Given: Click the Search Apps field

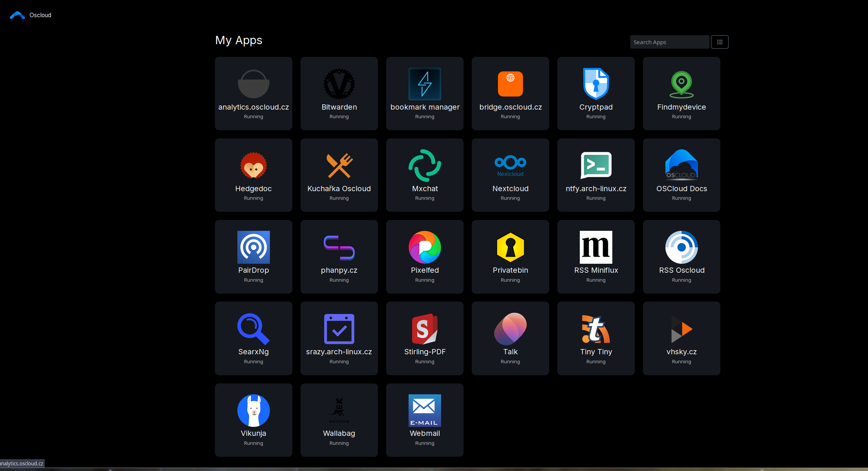Looking at the screenshot, I should [x=669, y=42].
